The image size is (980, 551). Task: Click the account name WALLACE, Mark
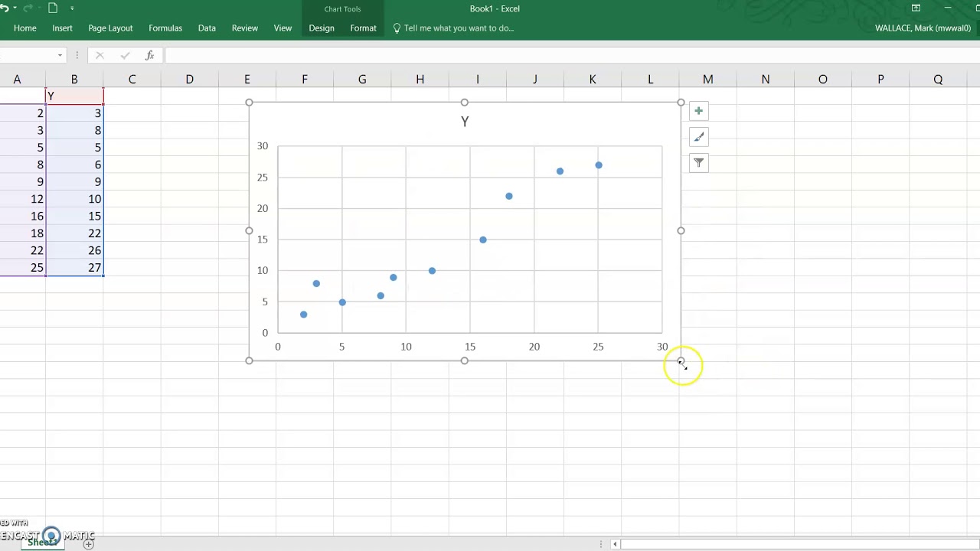pos(923,28)
